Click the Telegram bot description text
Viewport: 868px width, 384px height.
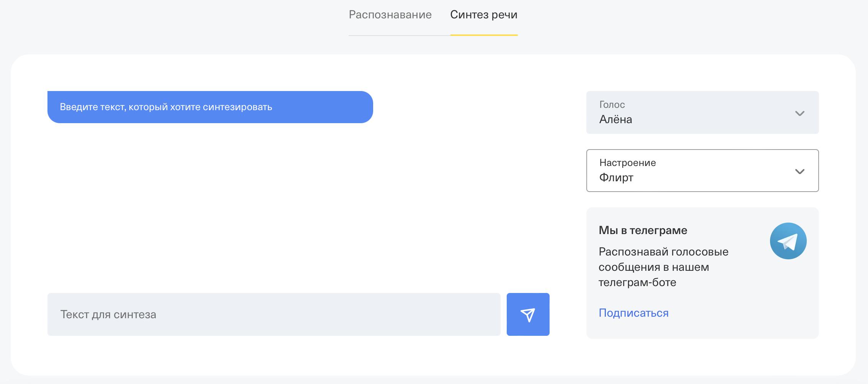coord(663,267)
